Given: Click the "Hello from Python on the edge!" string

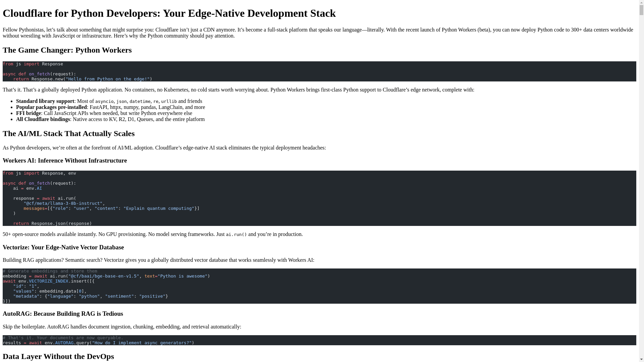Looking at the screenshot, I should 108,79.
